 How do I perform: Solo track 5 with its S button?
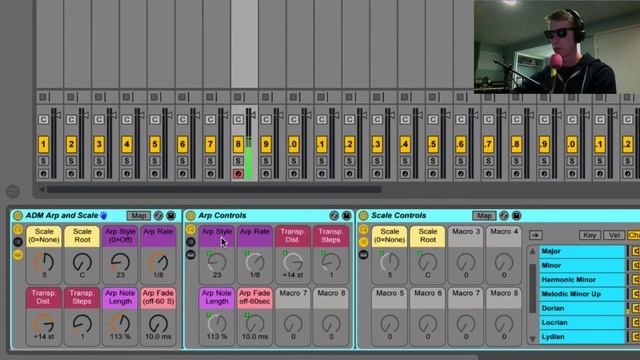[x=155, y=161]
